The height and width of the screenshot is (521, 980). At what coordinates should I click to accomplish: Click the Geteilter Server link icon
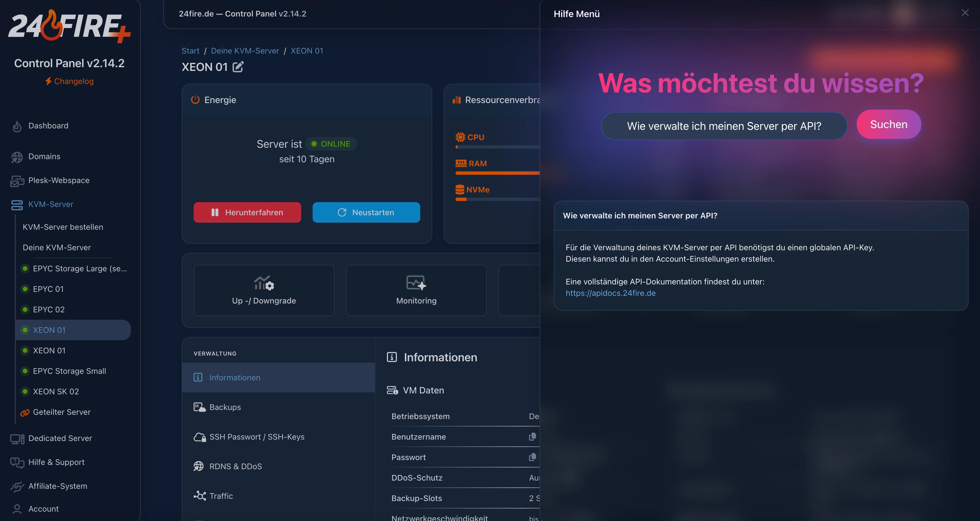[x=25, y=413]
